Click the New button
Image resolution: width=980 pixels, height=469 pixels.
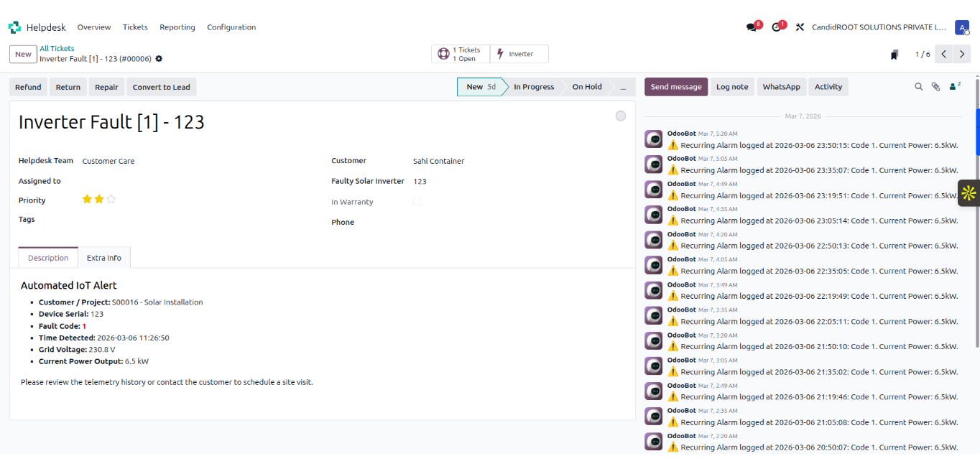click(x=23, y=54)
